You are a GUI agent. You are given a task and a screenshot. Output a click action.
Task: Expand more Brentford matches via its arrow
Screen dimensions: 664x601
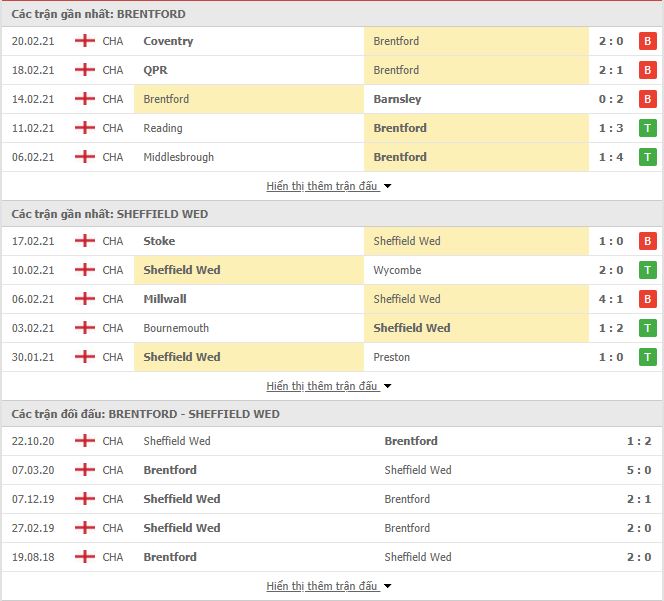click(387, 186)
